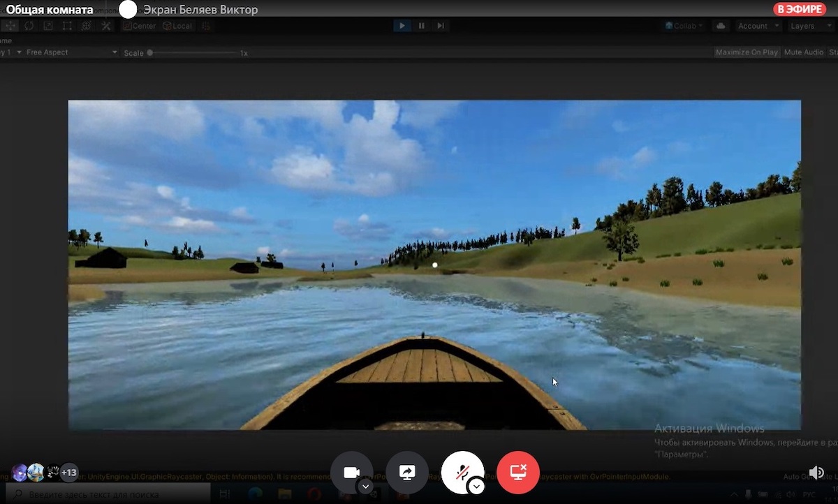Turn on the camera in the call
The height and width of the screenshot is (504, 838).
(351, 473)
